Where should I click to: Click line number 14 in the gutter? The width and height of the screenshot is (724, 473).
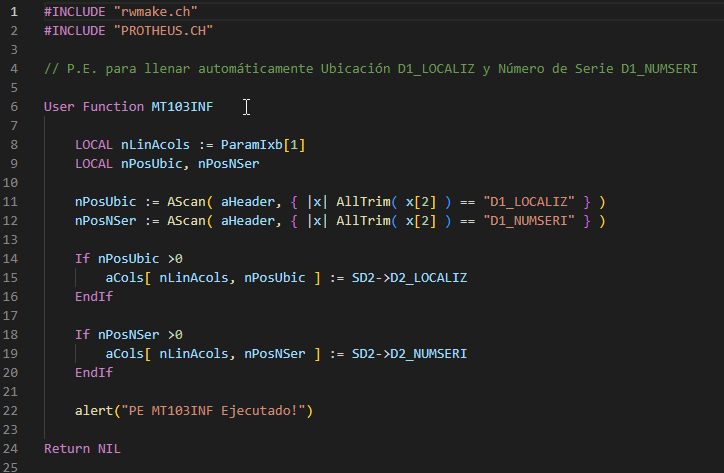point(10,259)
